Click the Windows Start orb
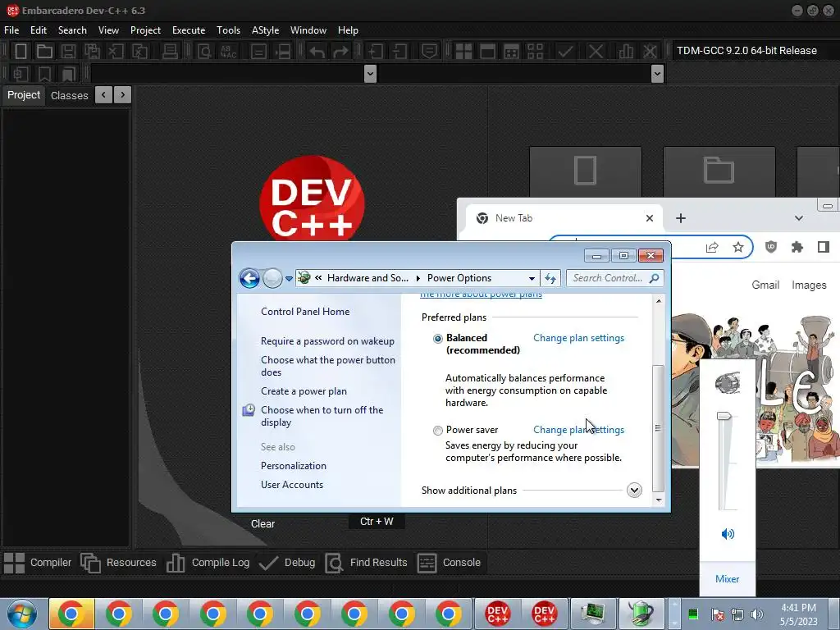Screen dimensions: 840x630 tap(22, 614)
